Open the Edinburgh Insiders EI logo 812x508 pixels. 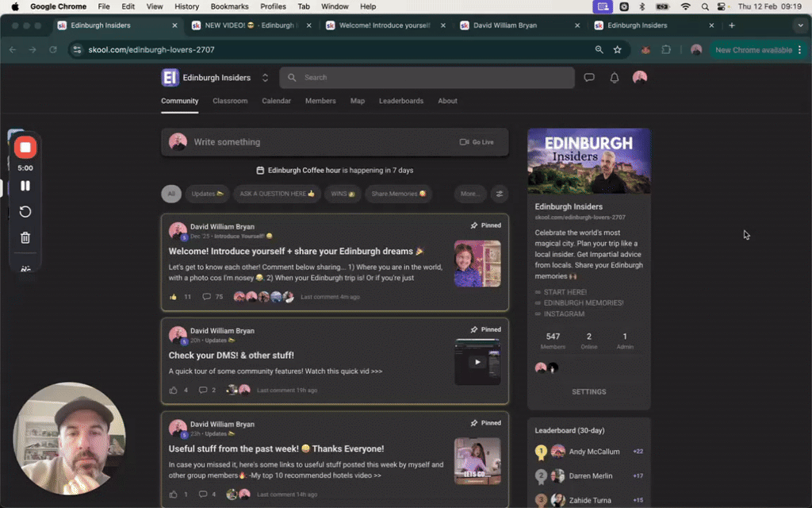click(x=170, y=78)
